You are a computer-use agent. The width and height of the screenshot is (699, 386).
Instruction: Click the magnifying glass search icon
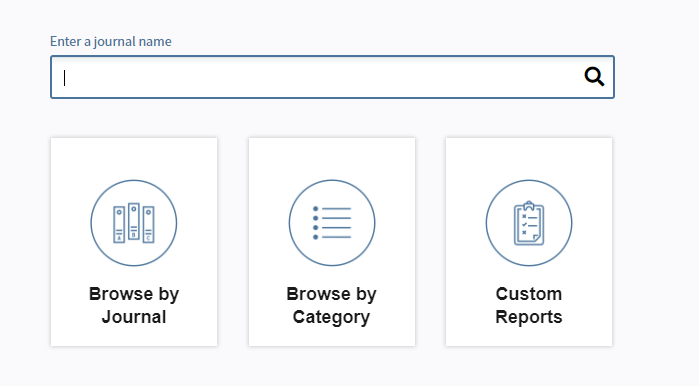pos(594,77)
